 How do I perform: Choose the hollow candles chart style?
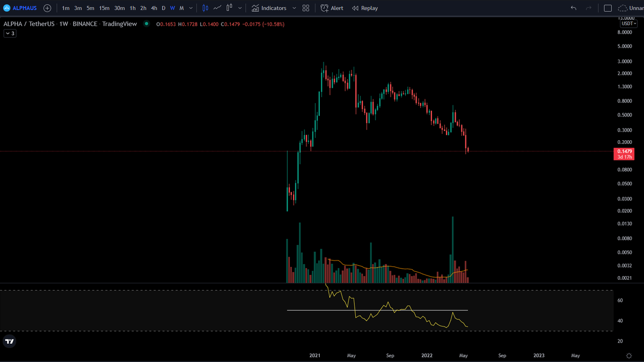tap(230, 8)
